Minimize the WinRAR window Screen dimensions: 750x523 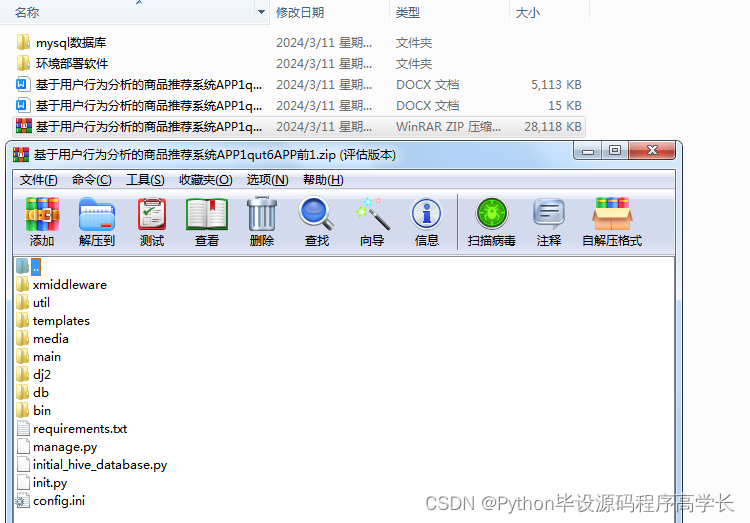click(x=588, y=151)
